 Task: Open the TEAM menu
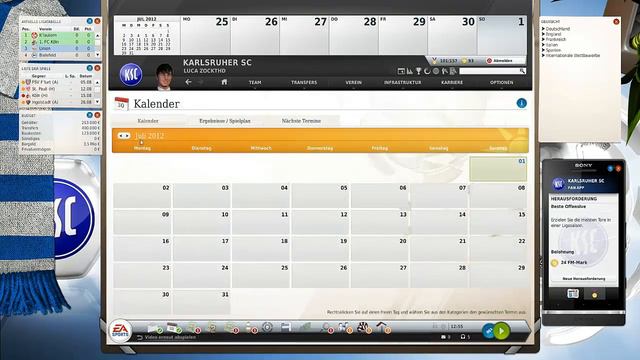pyautogui.click(x=255, y=82)
